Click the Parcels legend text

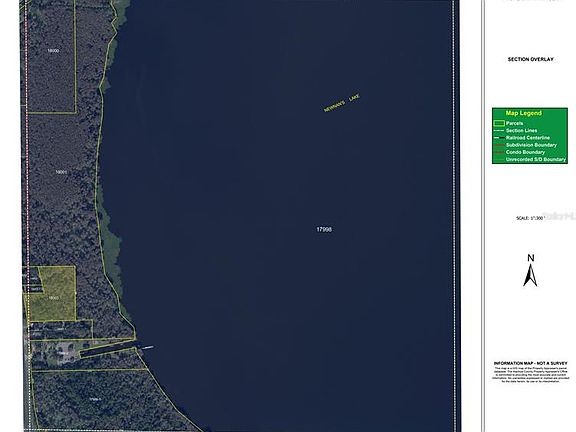(x=514, y=123)
